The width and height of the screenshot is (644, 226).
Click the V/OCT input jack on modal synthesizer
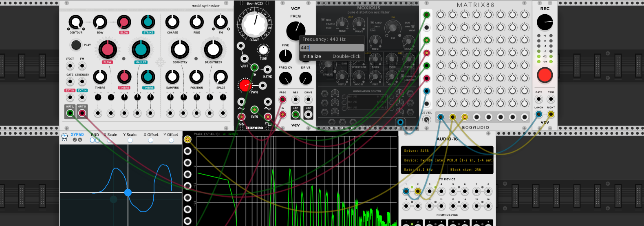[x=70, y=66]
